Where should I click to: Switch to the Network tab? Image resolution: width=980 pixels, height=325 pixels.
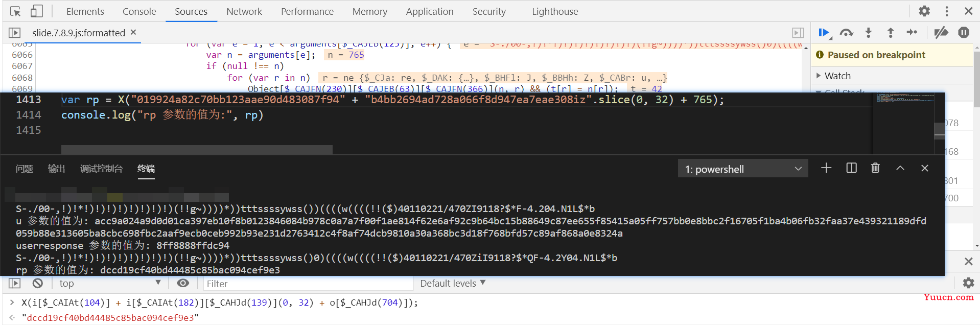244,11
